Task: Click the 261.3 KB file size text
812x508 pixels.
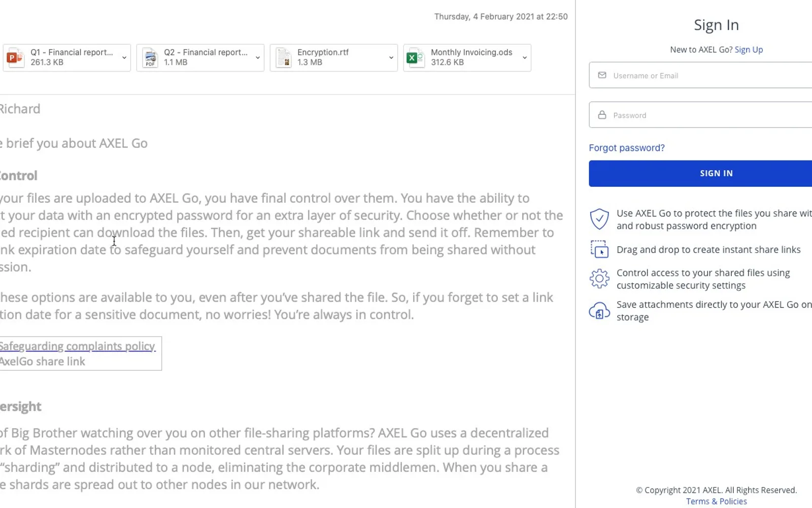Action: pos(47,62)
